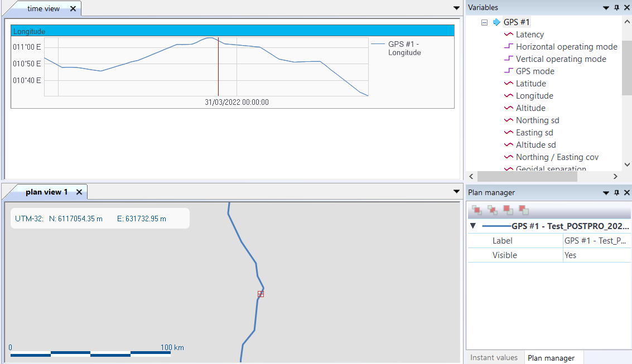This screenshot has width=632, height=364.
Task: Pin the Variables panel
Action: pos(616,7)
